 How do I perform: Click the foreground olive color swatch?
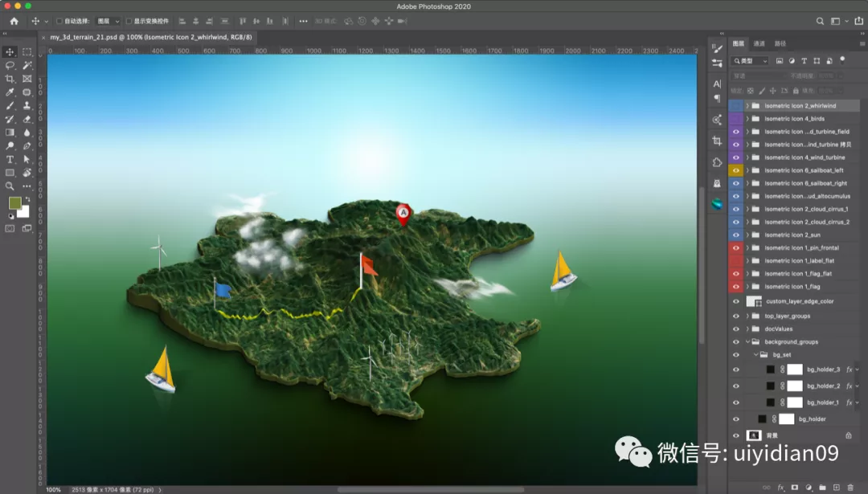15,203
